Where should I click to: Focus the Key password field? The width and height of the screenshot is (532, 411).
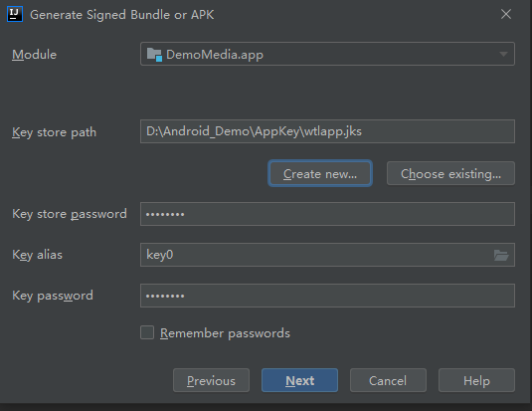[x=327, y=296]
